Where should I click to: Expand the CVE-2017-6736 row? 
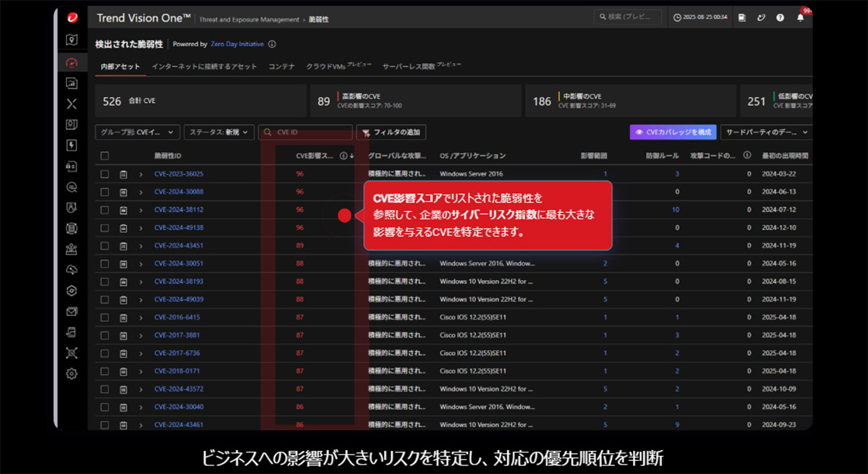click(x=141, y=353)
